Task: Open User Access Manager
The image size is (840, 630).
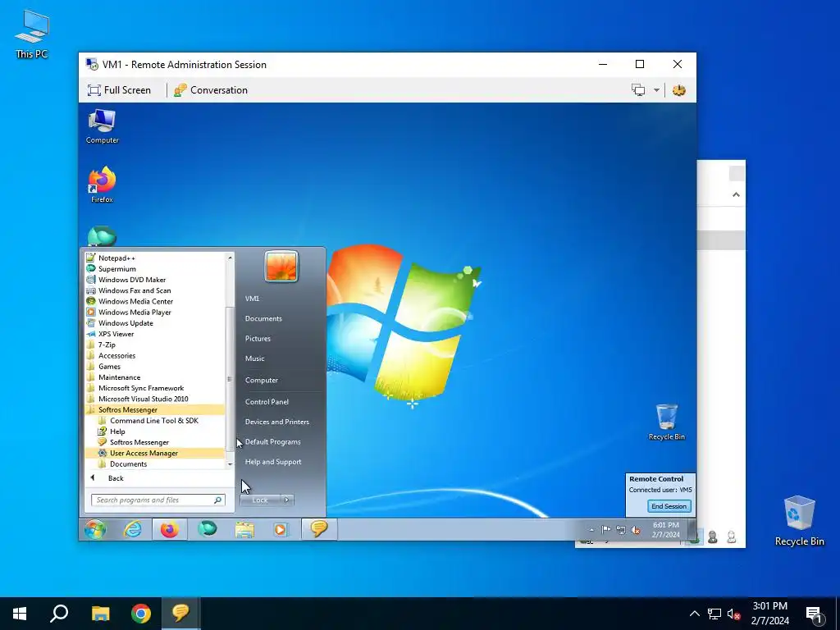Action: coord(155,453)
